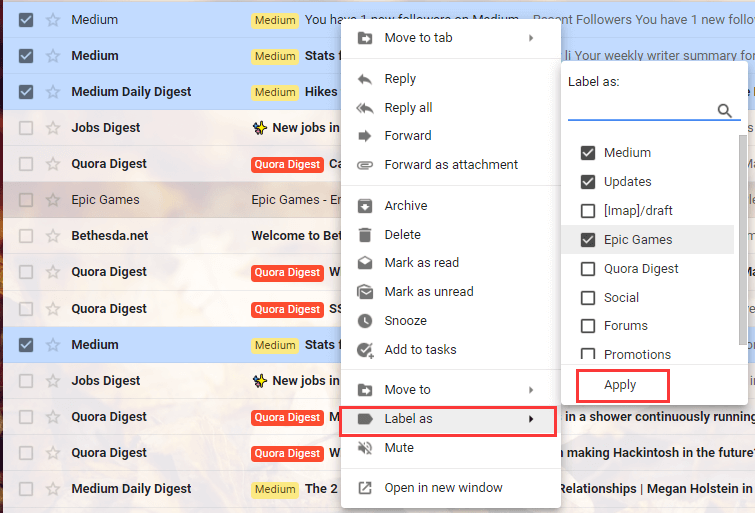Expand the Move to tab submenu arrow
This screenshot has height=513, width=755.
pyautogui.click(x=531, y=38)
